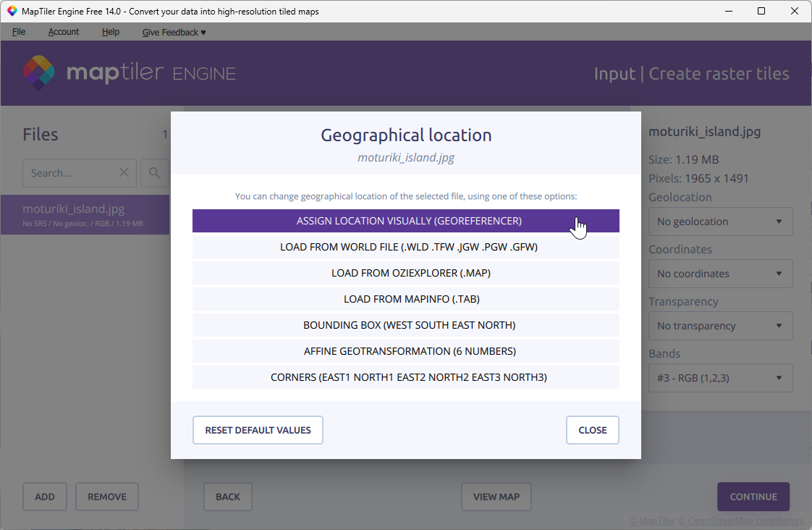Expand the Coordinates dropdown
The image size is (812, 530).
pyautogui.click(x=720, y=274)
